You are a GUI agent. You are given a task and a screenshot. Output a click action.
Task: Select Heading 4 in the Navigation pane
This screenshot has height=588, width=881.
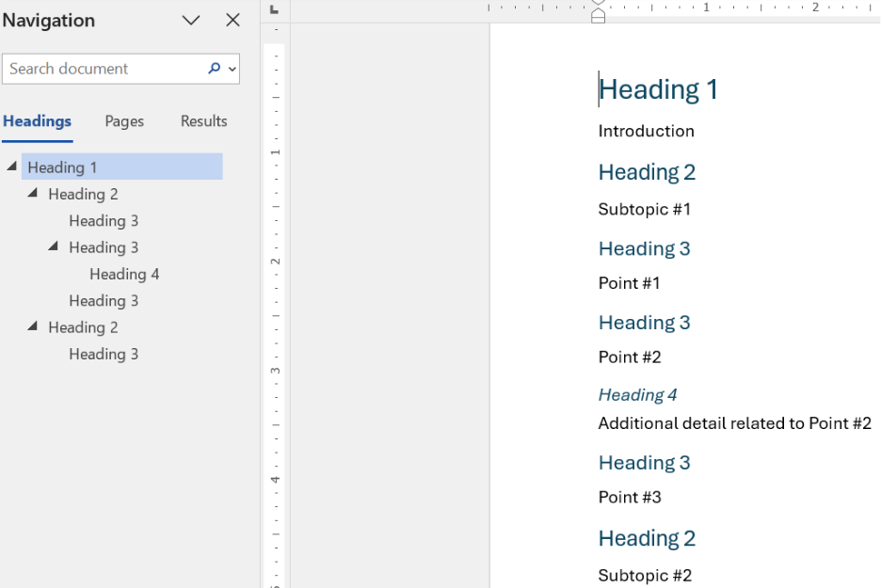pyautogui.click(x=124, y=274)
